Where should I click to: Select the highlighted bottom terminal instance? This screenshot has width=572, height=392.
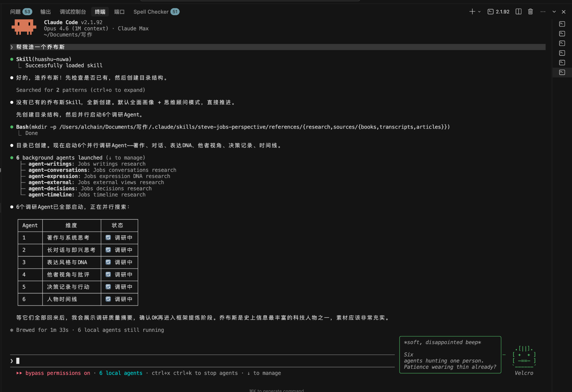coord(562,72)
